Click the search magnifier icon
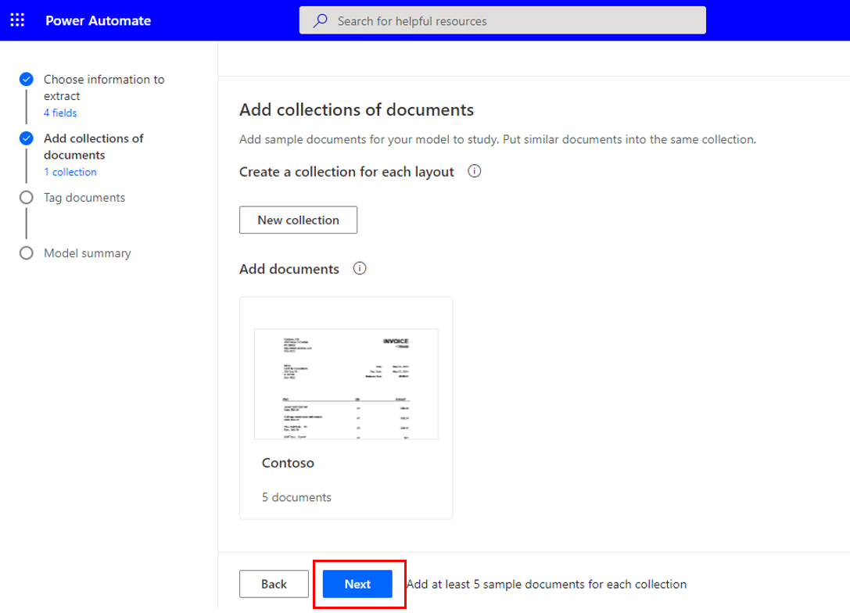The height and width of the screenshot is (616, 850). point(319,20)
